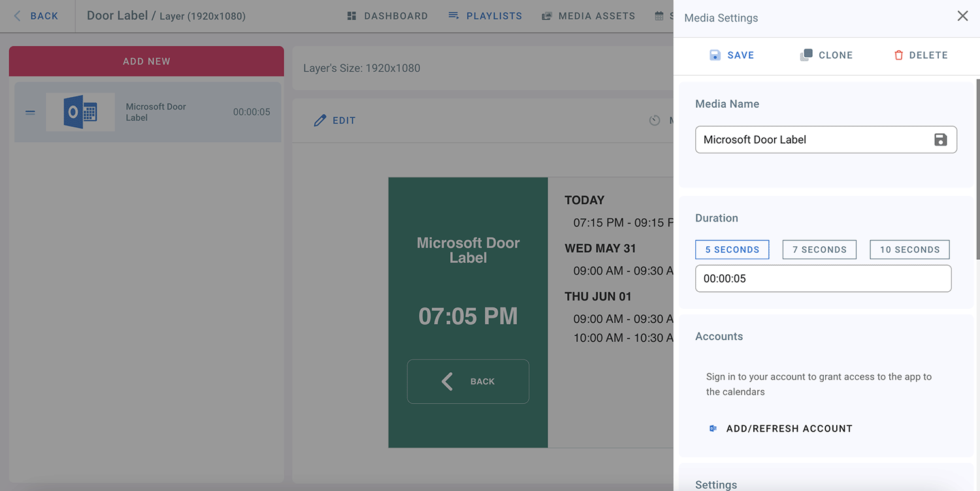The image size is (980, 491).
Task: Select the Microsoft Door Label thumbnail
Action: pos(80,112)
